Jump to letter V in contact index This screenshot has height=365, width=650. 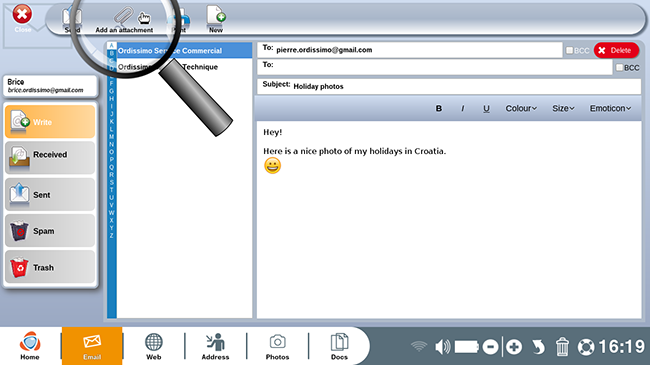(111, 205)
